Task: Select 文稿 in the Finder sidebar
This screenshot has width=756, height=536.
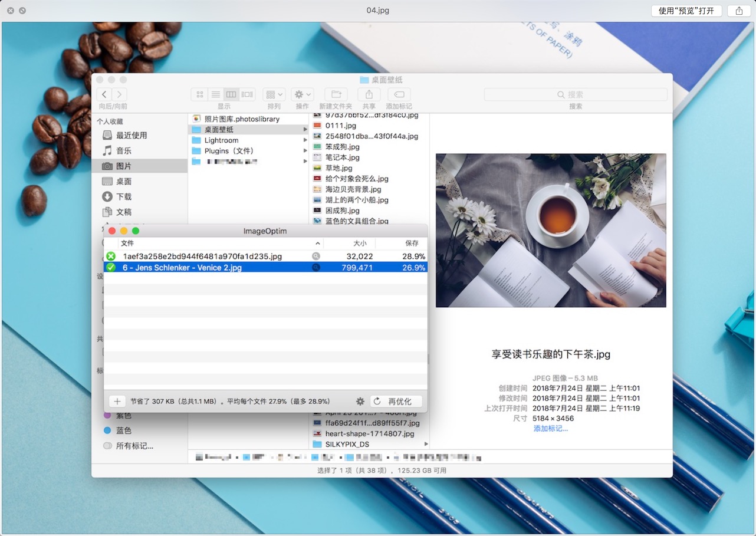Action: coord(139,212)
